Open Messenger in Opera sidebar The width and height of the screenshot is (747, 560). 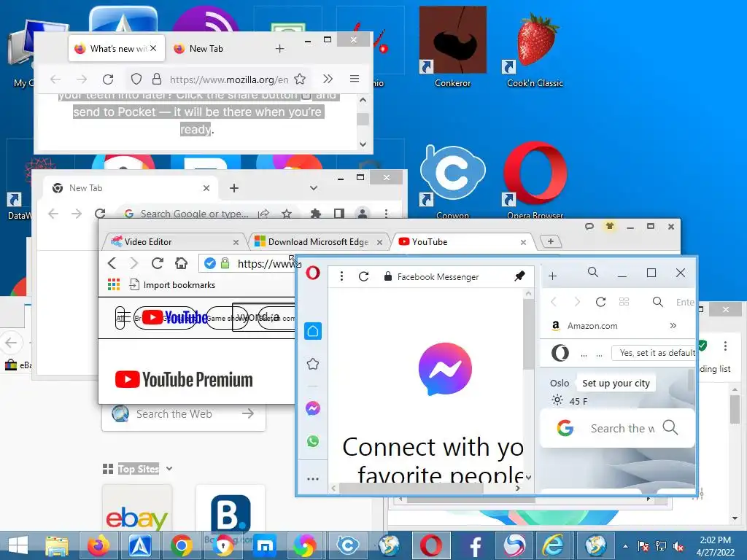(313, 408)
